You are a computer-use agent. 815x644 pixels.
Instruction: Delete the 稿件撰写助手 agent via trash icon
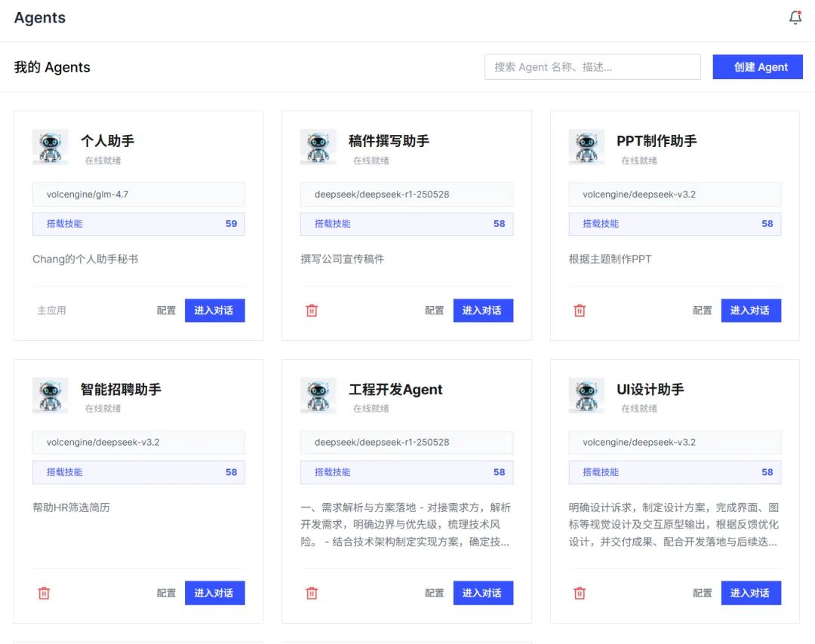[312, 310]
